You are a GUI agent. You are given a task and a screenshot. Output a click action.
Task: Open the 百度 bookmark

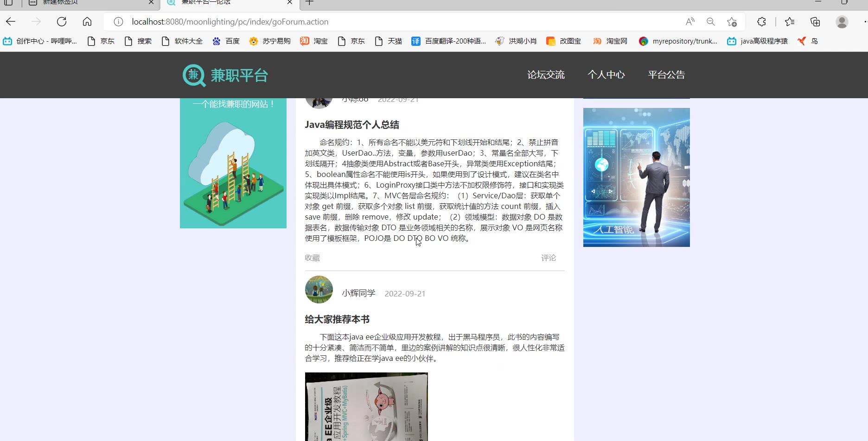(x=226, y=41)
